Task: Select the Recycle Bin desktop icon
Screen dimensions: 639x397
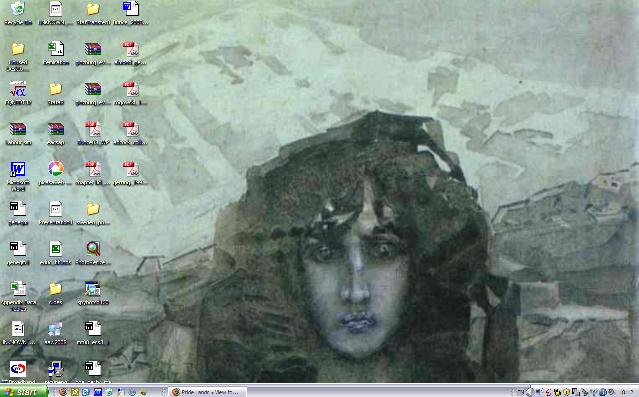Action: pos(18,8)
